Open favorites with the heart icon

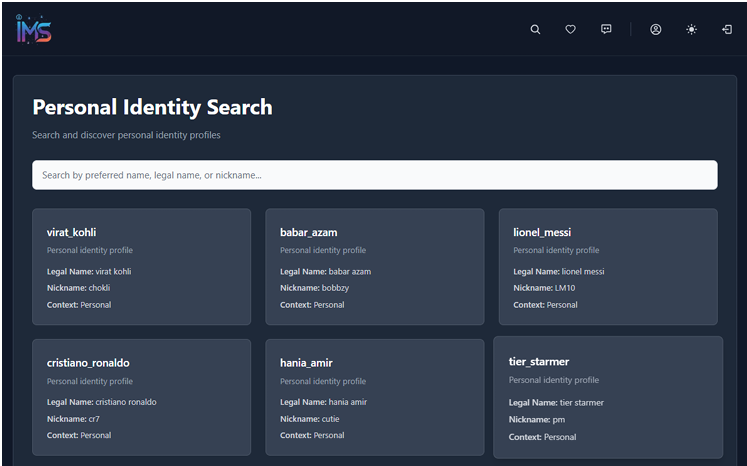[x=570, y=30]
